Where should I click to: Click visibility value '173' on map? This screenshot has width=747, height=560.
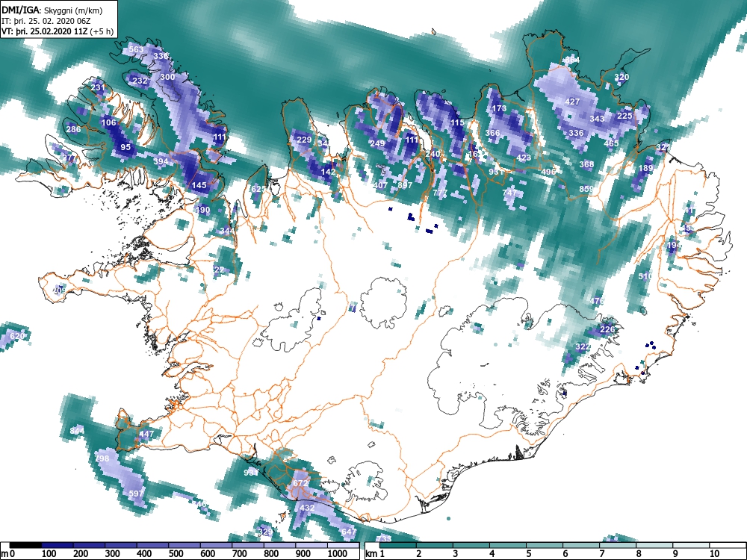(499, 108)
